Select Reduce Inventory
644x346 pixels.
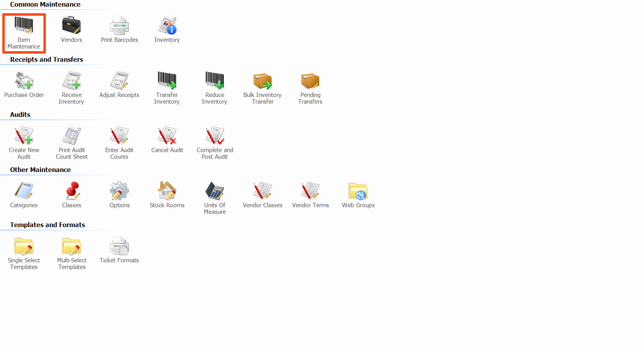point(215,81)
